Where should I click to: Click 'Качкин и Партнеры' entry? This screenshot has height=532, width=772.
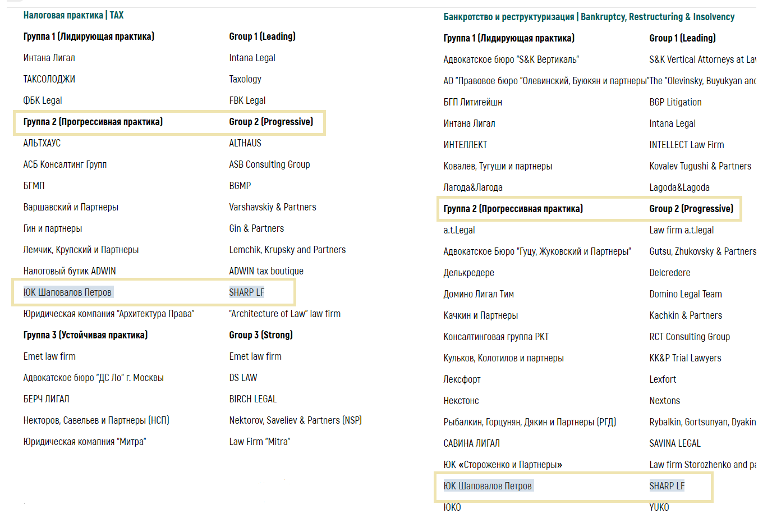(481, 315)
